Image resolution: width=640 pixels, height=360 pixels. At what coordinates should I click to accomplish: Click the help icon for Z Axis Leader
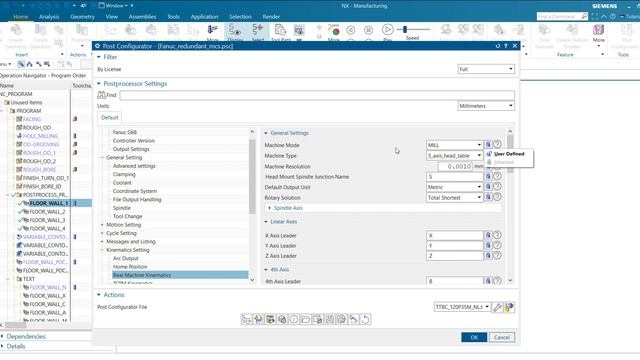(x=497, y=256)
